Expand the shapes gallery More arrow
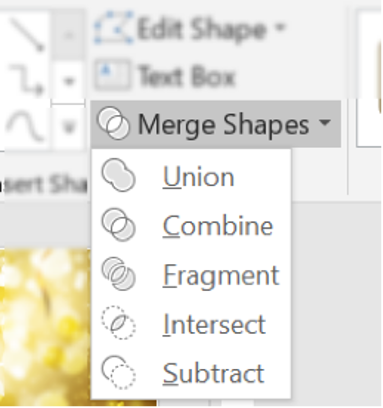 point(68,127)
